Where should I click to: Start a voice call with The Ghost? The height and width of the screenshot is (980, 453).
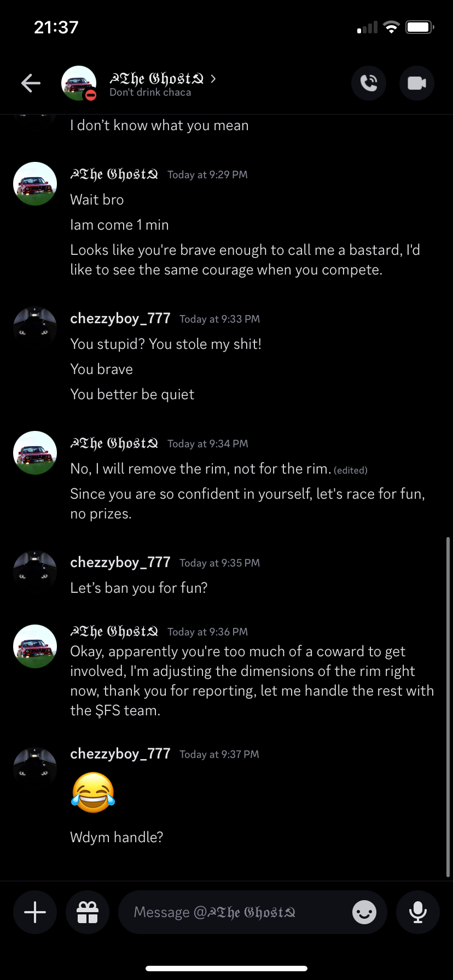[369, 83]
